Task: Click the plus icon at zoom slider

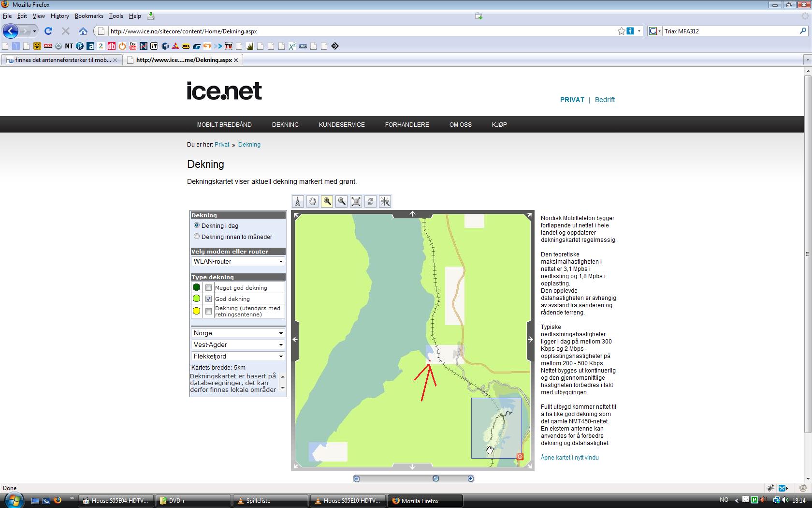Action: [471, 478]
